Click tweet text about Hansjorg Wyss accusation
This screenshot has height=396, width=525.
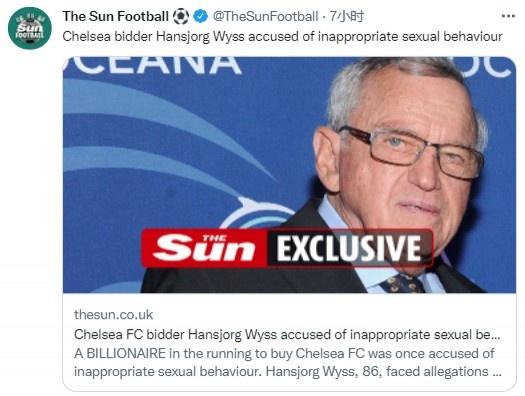[x=282, y=36]
